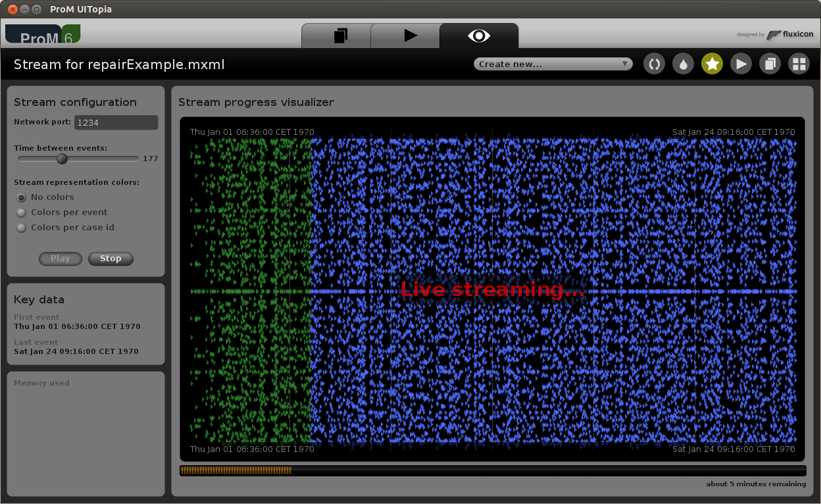Click the Last event timestamp in Key data
The height and width of the screenshot is (504, 821).
[x=76, y=351]
